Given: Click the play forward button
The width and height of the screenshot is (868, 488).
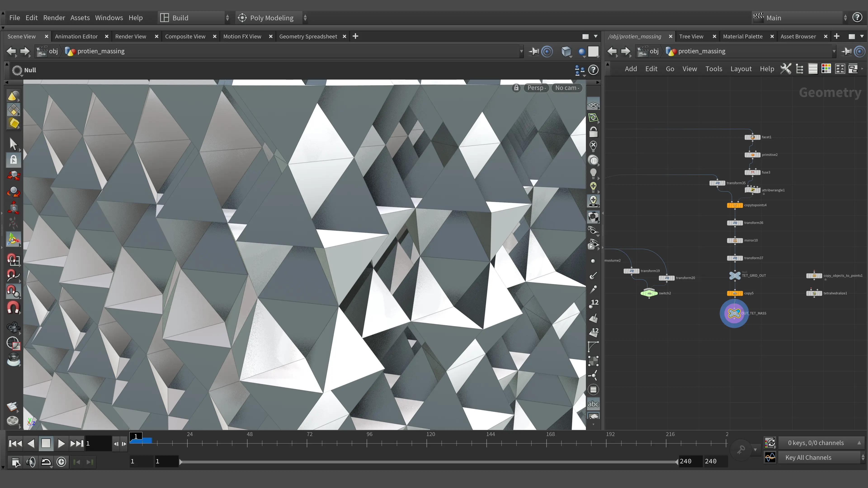Looking at the screenshot, I should 61,443.
